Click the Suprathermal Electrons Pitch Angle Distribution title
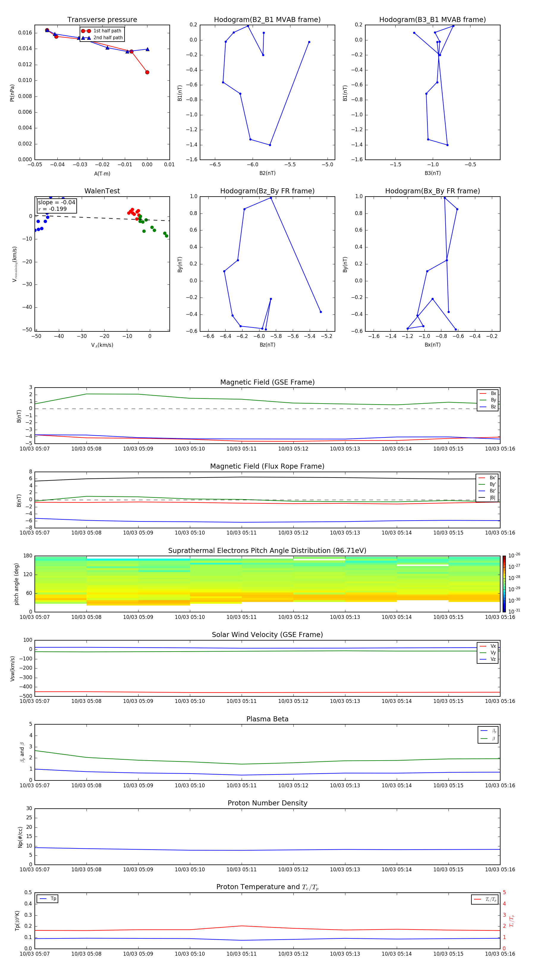 [267, 551]
